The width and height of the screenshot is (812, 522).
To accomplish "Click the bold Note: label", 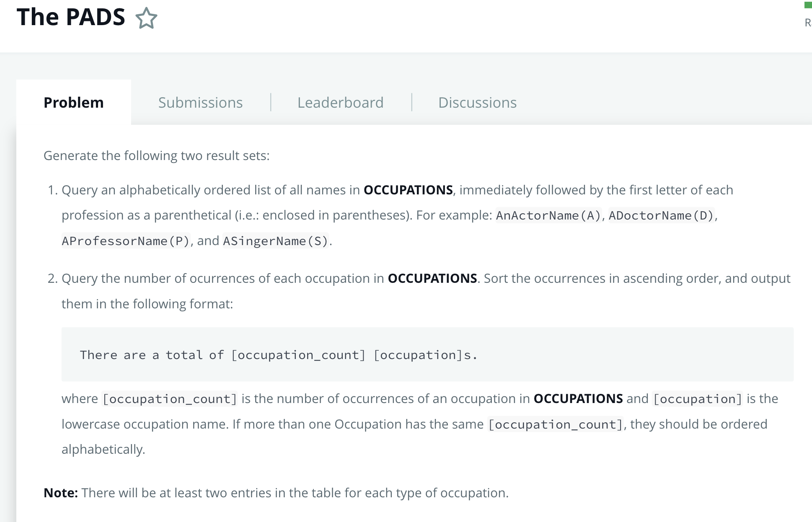I will [x=61, y=493].
